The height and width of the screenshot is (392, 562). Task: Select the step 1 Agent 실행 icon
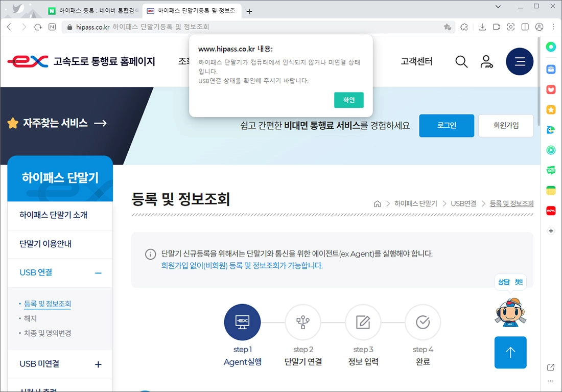point(242,322)
